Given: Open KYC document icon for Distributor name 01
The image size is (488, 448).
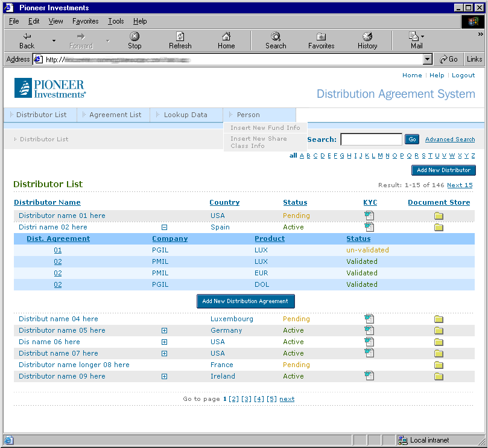Looking at the screenshot, I should [369, 216].
